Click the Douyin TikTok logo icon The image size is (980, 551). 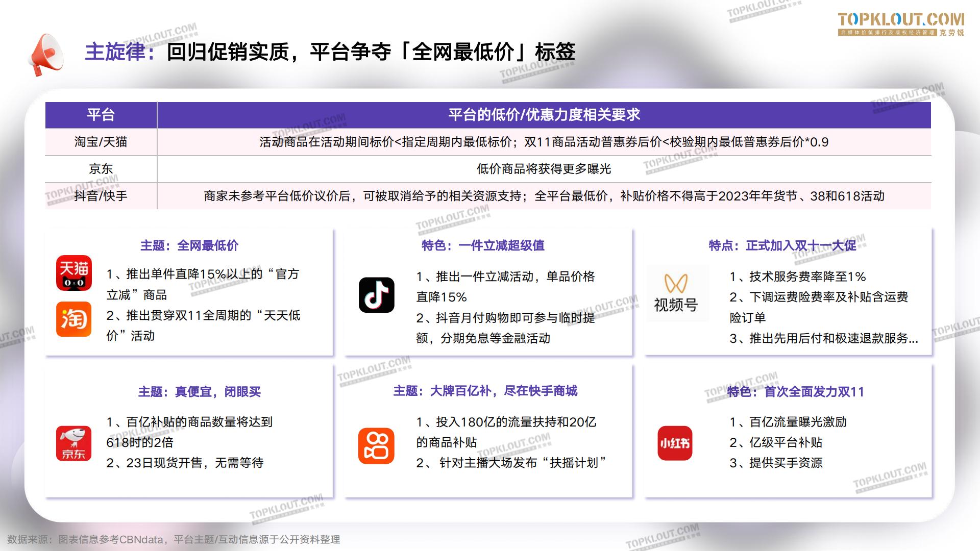[x=377, y=295]
